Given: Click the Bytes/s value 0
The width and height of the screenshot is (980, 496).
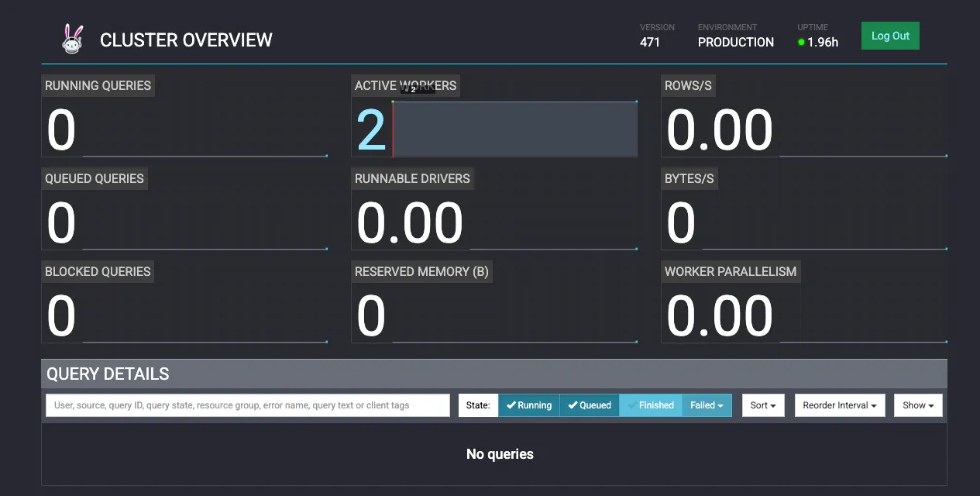Looking at the screenshot, I should click(681, 223).
